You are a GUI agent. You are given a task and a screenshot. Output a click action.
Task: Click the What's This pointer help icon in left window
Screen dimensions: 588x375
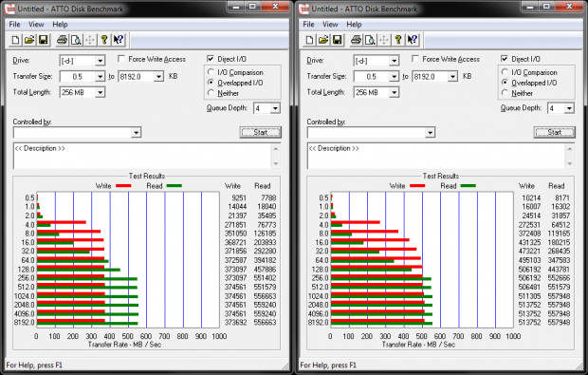[119, 40]
